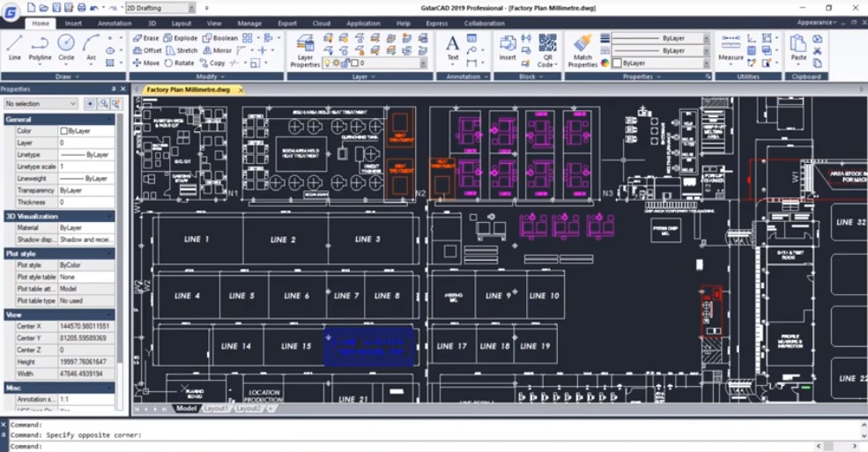Collapse the General properties section
Screen dimensions: 868x452
pyautogui.click(x=110, y=119)
